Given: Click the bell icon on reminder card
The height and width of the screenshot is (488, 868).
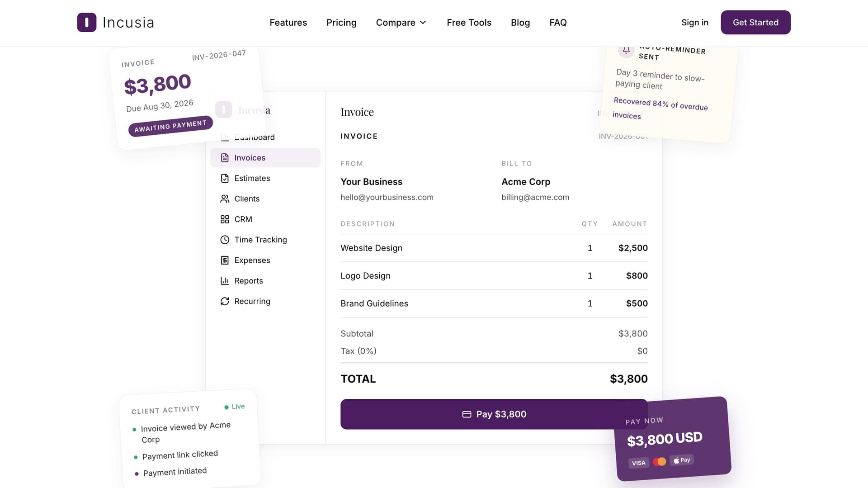Looking at the screenshot, I should 626,50.
